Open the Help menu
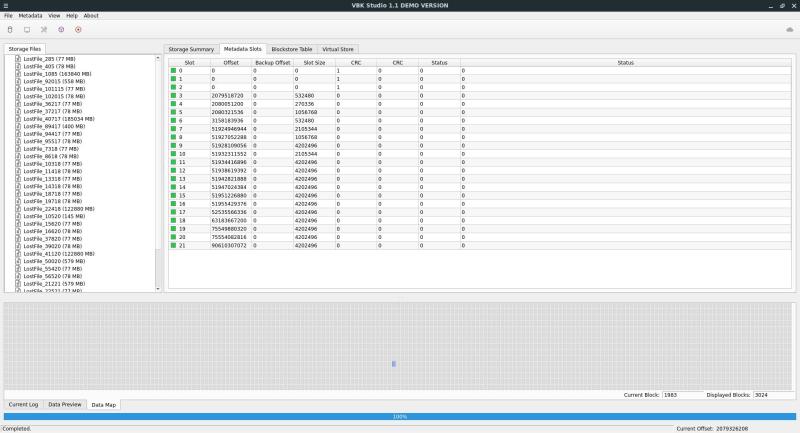This screenshot has height=433, width=800. pyautogui.click(x=72, y=16)
